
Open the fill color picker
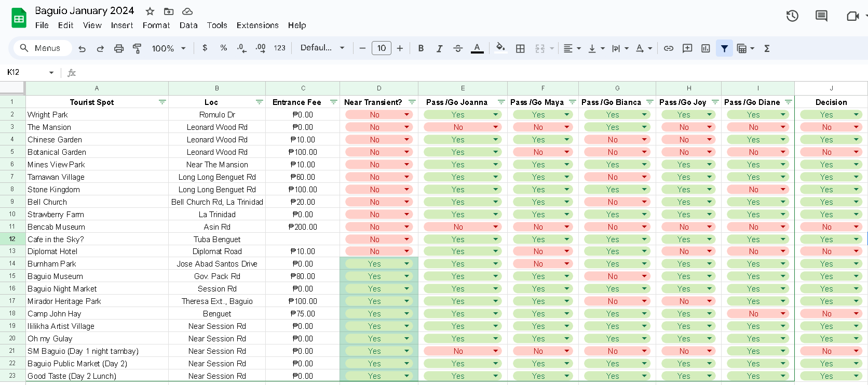coord(500,48)
